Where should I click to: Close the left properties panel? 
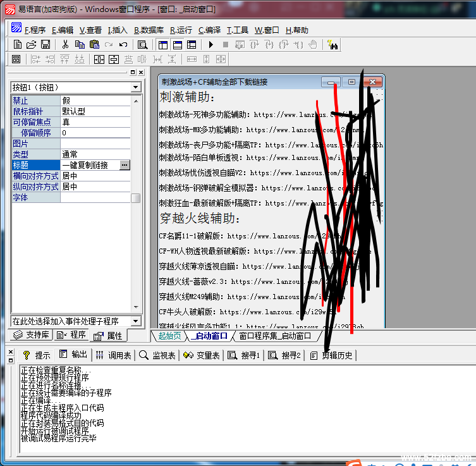(141, 72)
